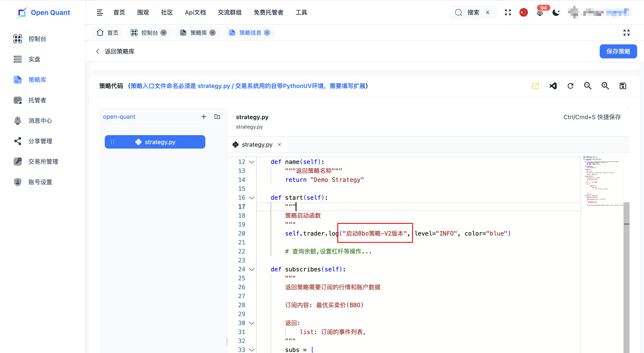Toggle fullscreen in top navigation bar

pos(508,13)
